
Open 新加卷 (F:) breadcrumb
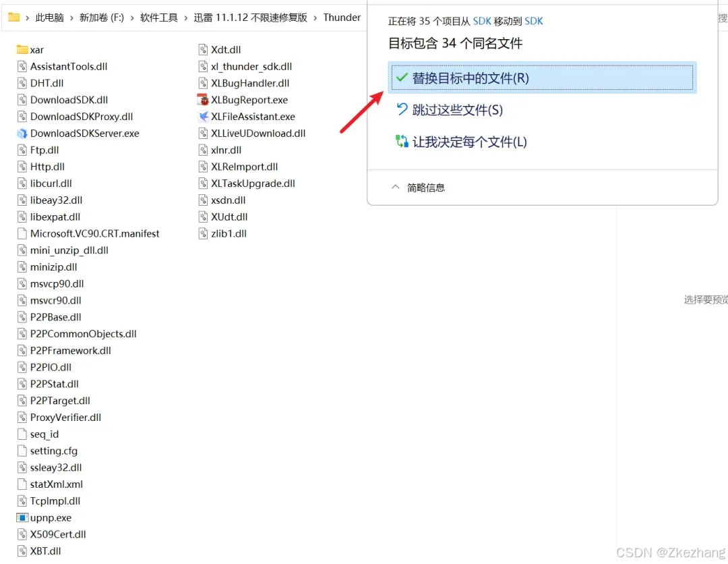(102, 18)
